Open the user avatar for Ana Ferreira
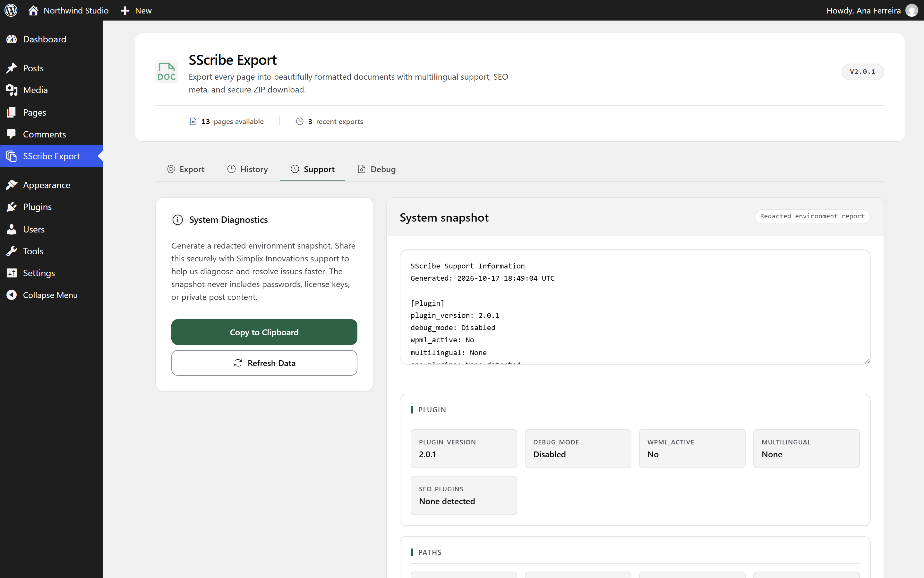 pos(911,10)
